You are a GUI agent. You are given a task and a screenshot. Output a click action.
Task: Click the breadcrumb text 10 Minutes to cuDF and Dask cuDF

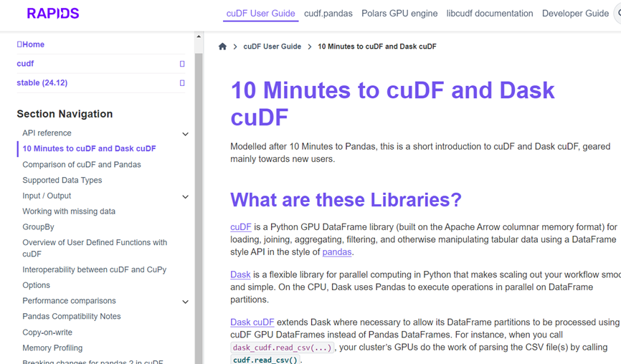click(377, 47)
